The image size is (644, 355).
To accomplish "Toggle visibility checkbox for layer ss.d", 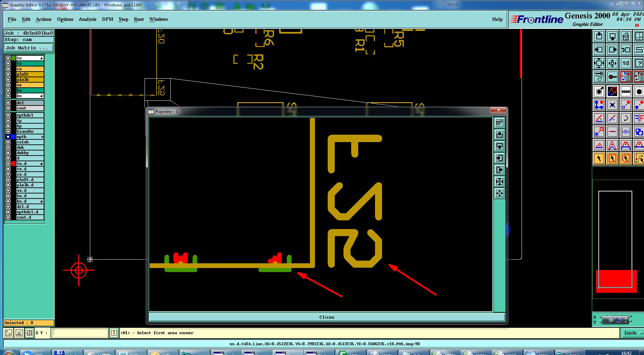I will (x=8, y=190).
